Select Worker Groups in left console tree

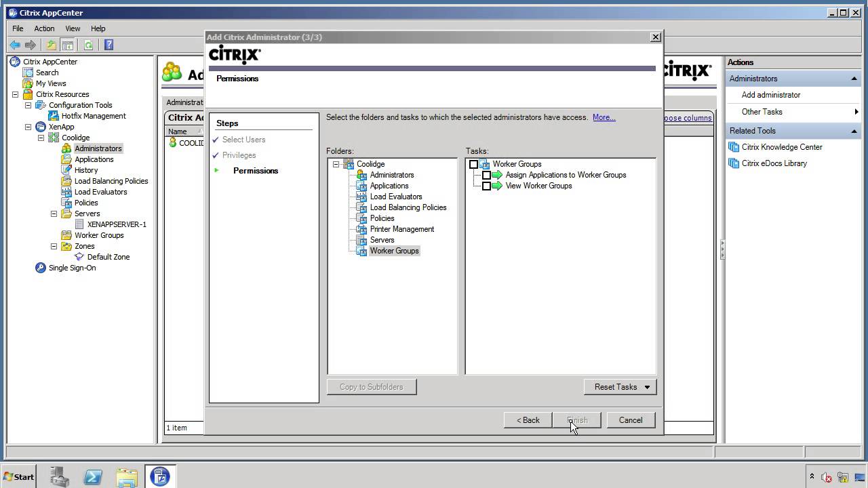[99, 235]
